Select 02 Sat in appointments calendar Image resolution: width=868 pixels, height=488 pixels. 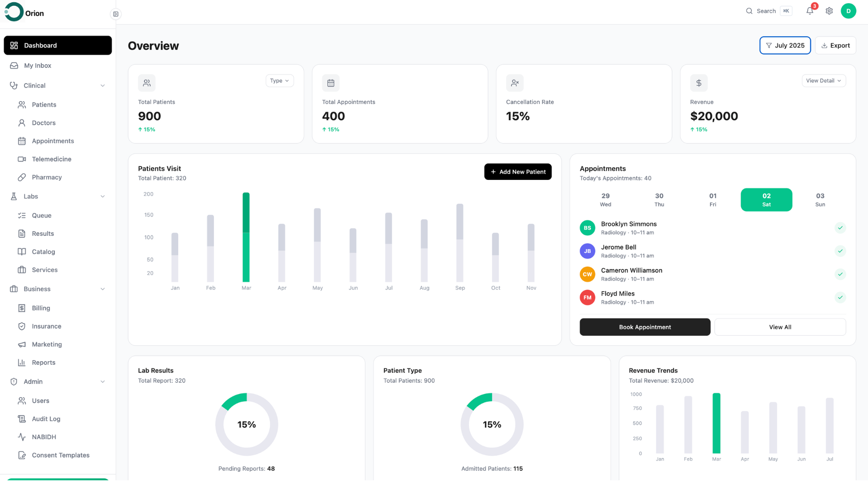(766, 200)
